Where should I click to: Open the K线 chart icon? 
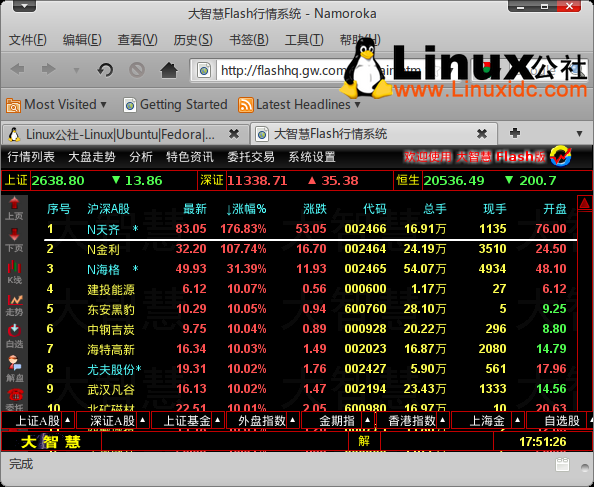14,272
